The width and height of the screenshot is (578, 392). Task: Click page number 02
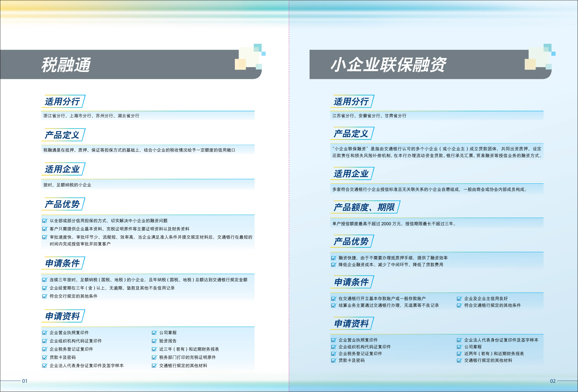coord(553,381)
